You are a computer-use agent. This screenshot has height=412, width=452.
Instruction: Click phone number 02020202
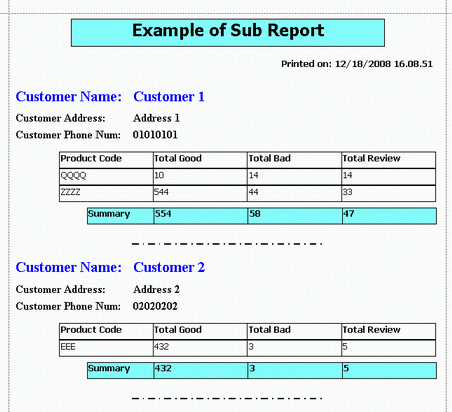click(155, 306)
